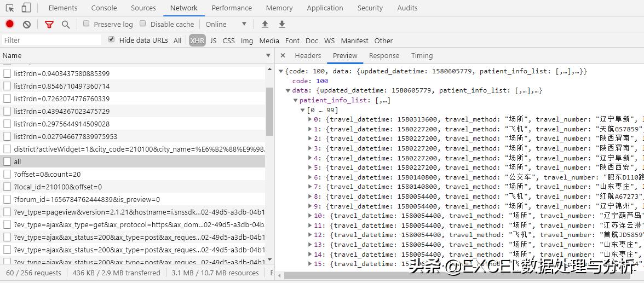Click the Filter text input field
The image size is (644, 283).
[x=51, y=40]
